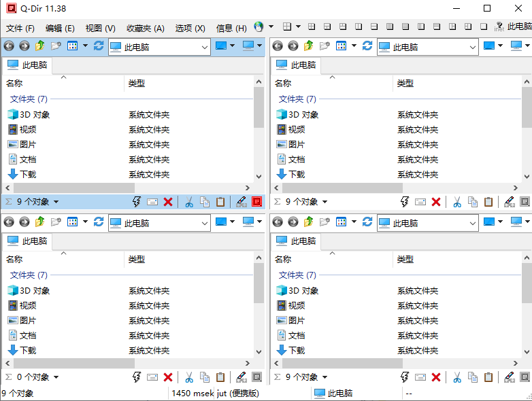Select '3D 对象' in the top-left pane

pos(29,115)
